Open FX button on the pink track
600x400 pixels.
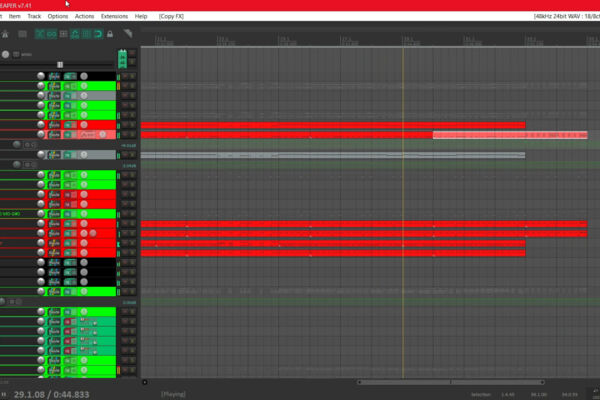(54, 134)
